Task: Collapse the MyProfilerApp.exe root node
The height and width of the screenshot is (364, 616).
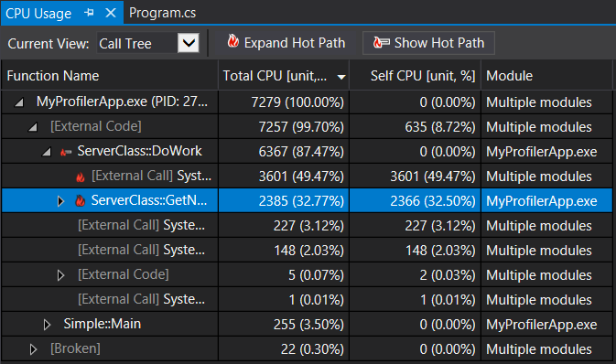Action: pos(19,102)
